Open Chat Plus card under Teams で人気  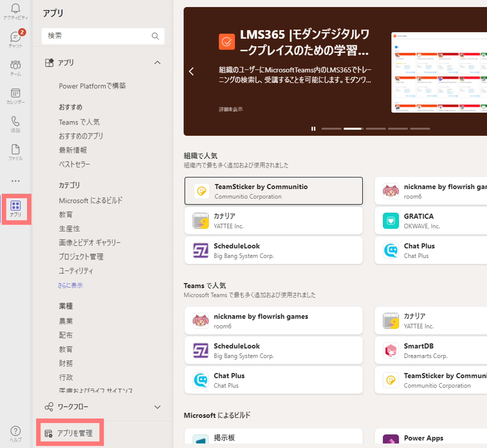274,380
